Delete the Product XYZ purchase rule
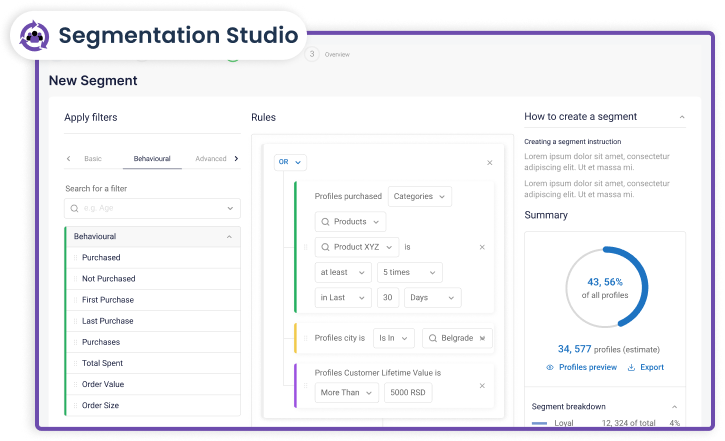The image size is (725, 441). click(x=482, y=247)
